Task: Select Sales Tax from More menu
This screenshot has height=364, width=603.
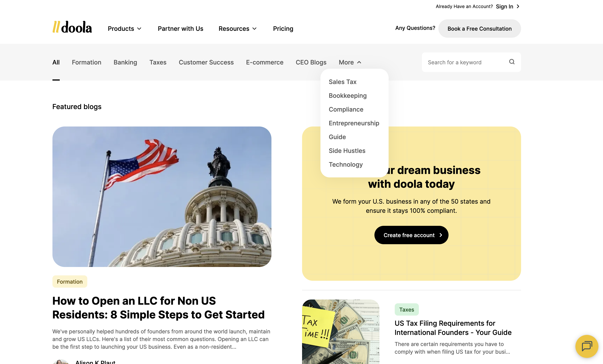Action: pyautogui.click(x=342, y=82)
